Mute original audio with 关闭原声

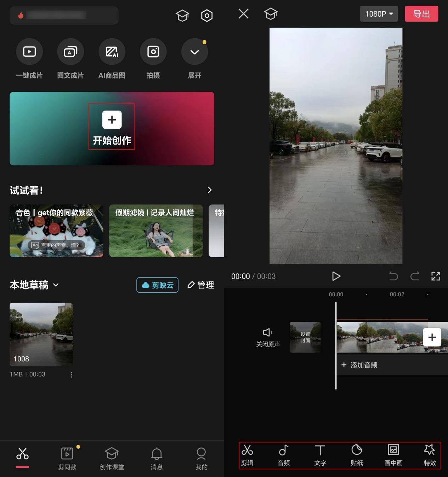click(x=267, y=337)
